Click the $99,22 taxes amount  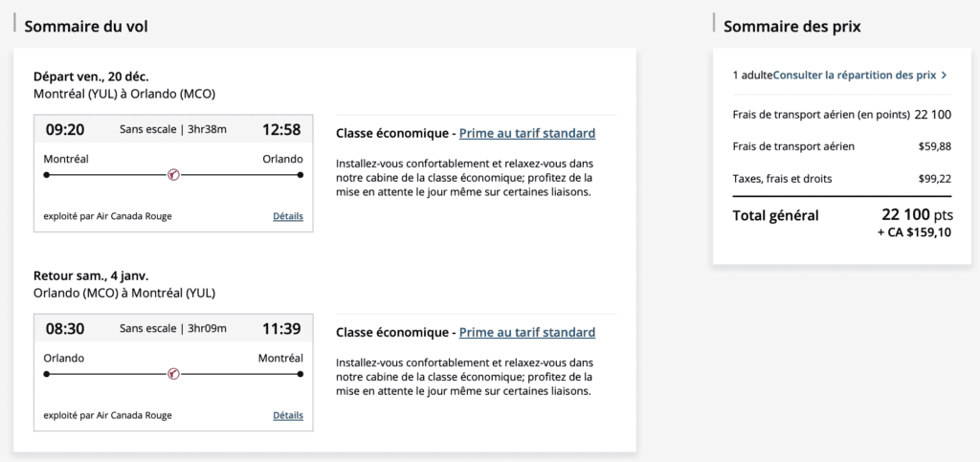(933, 179)
